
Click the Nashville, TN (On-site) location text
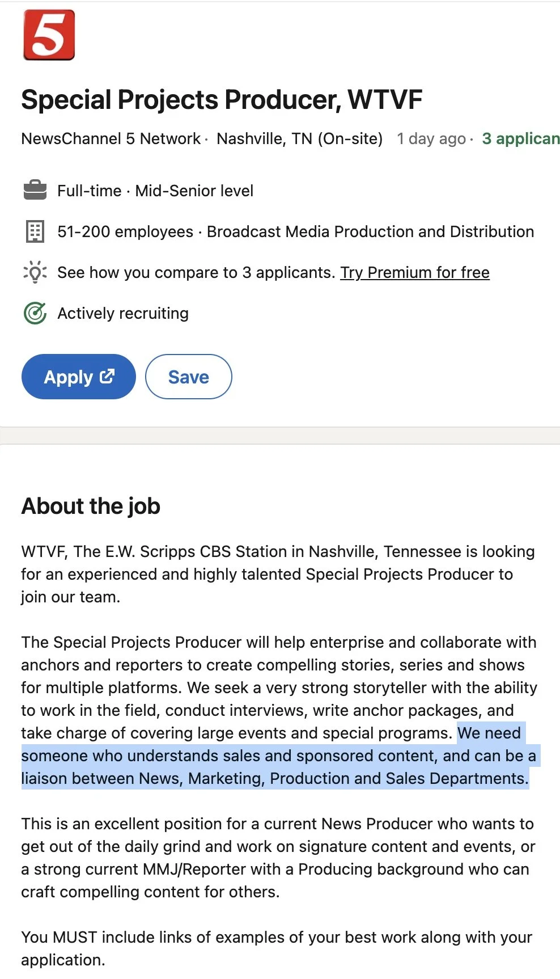pyautogui.click(x=300, y=138)
